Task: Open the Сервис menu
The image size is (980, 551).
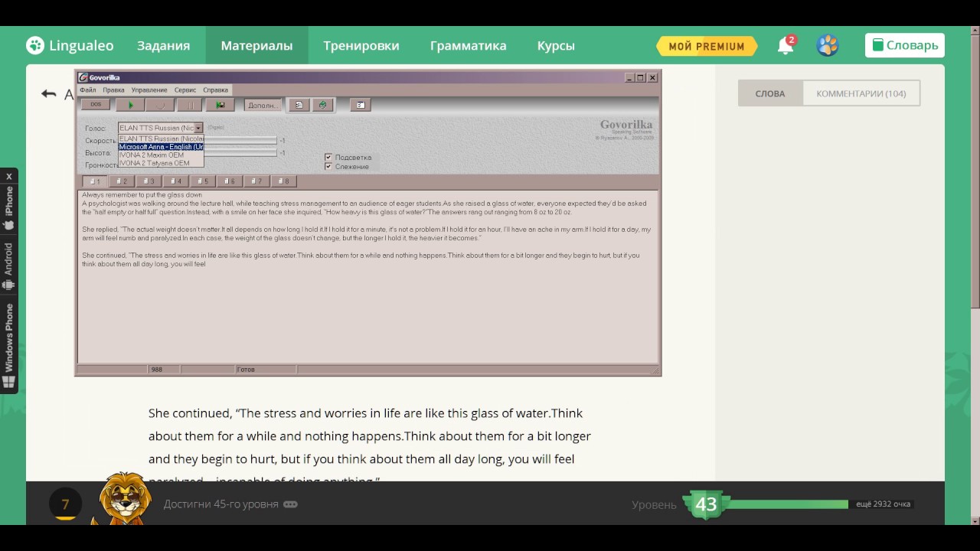Action: click(x=185, y=90)
